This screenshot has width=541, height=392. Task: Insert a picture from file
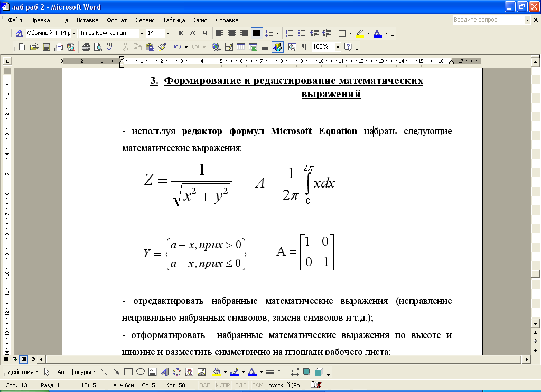click(201, 372)
